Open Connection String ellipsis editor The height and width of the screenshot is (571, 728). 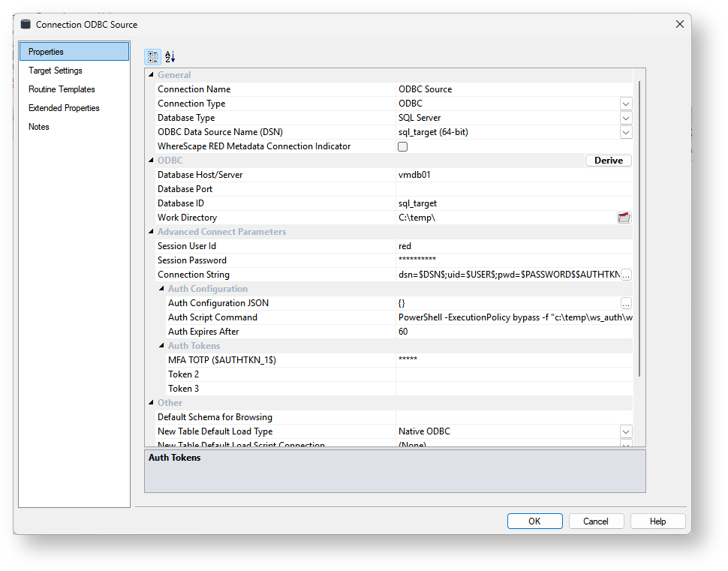coord(626,275)
